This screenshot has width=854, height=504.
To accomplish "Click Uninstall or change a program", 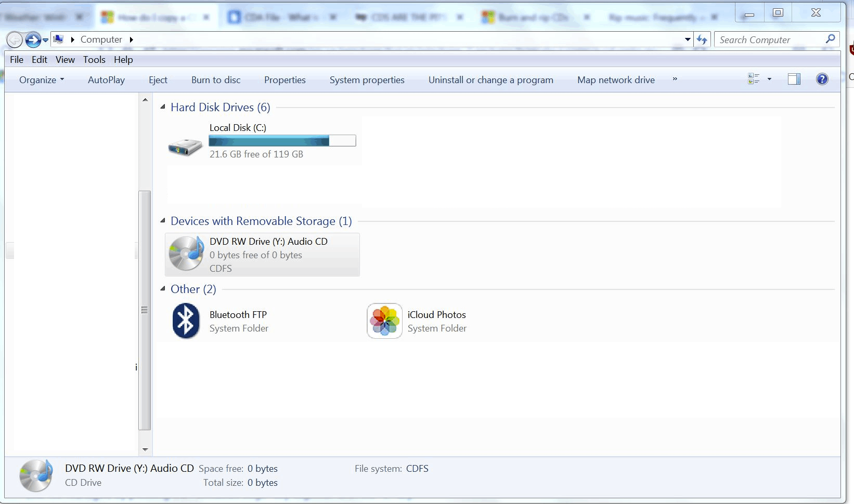I will (x=491, y=80).
